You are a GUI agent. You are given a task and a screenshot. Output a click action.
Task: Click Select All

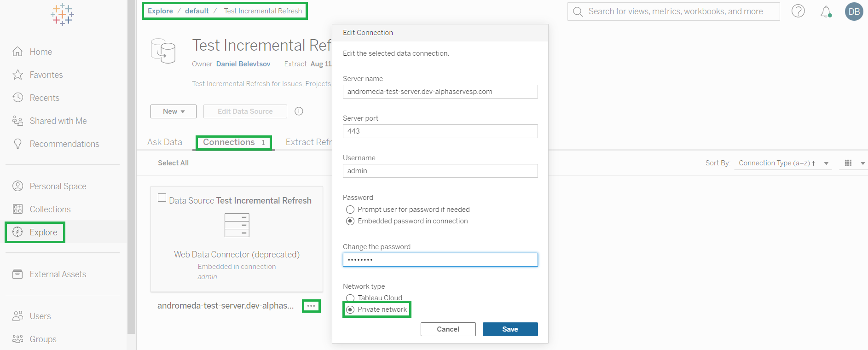(x=173, y=163)
